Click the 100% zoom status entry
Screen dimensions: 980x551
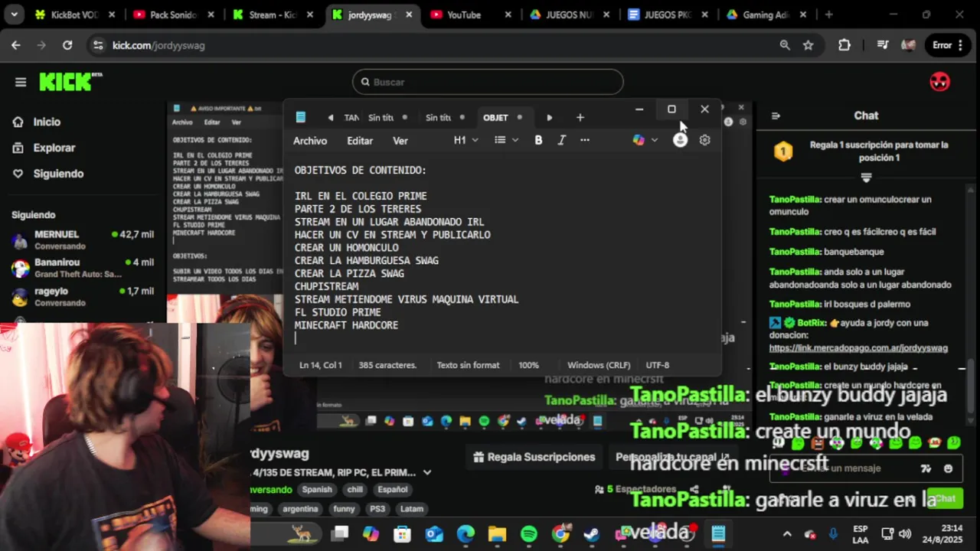pyautogui.click(x=528, y=365)
